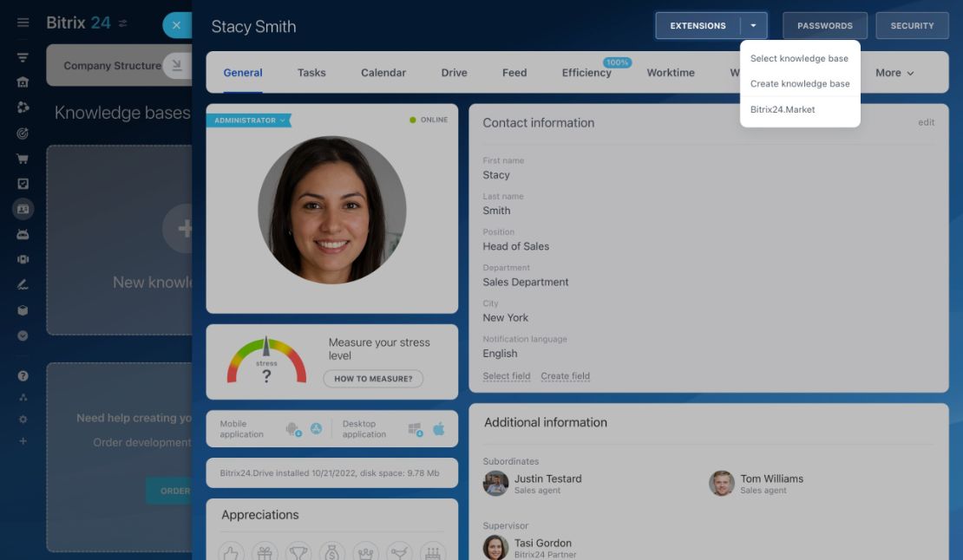Close the Stacy Smith profile panel
This screenshot has width=963, height=560.
(177, 25)
